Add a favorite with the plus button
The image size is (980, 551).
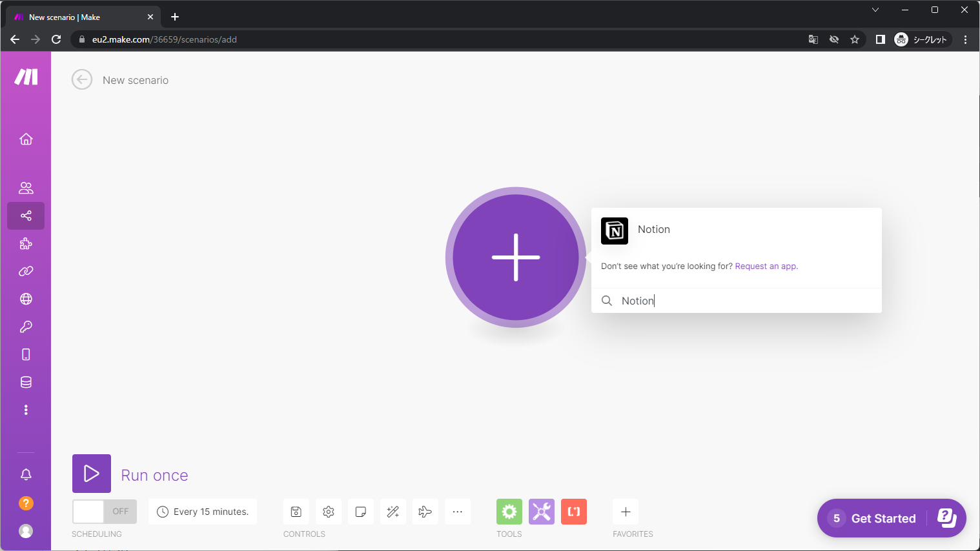click(626, 512)
